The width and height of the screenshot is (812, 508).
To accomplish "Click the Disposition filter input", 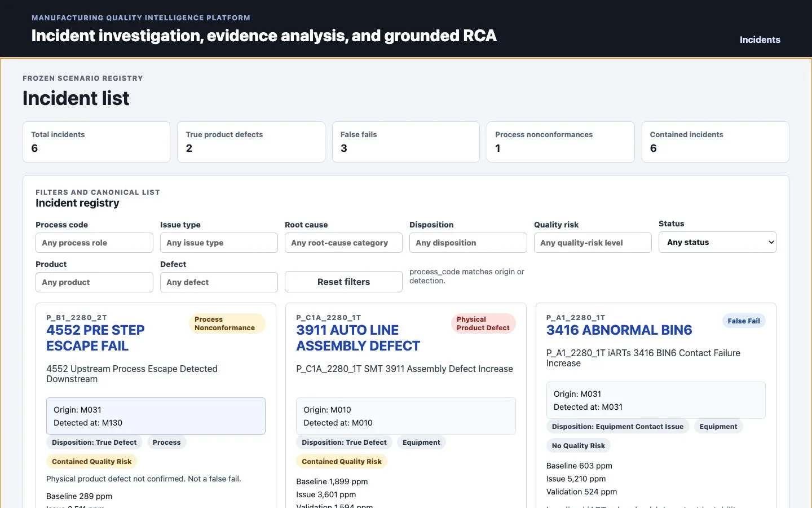I will pyautogui.click(x=468, y=243).
